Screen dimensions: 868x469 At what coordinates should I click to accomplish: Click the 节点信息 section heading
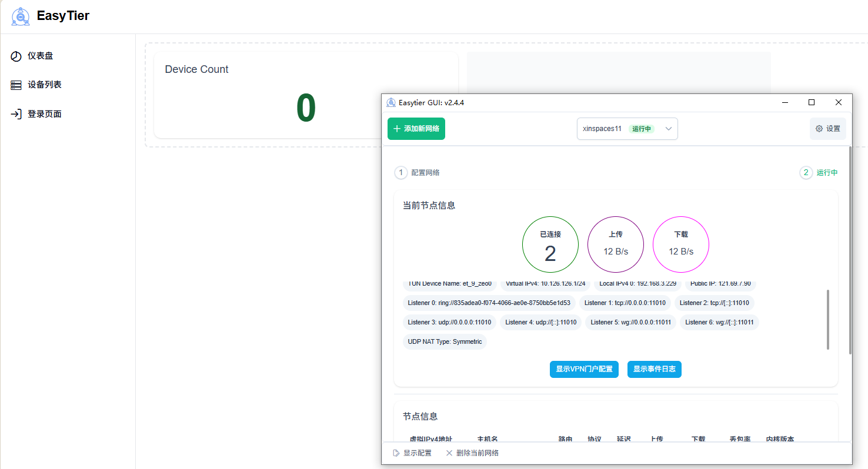tap(420, 417)
